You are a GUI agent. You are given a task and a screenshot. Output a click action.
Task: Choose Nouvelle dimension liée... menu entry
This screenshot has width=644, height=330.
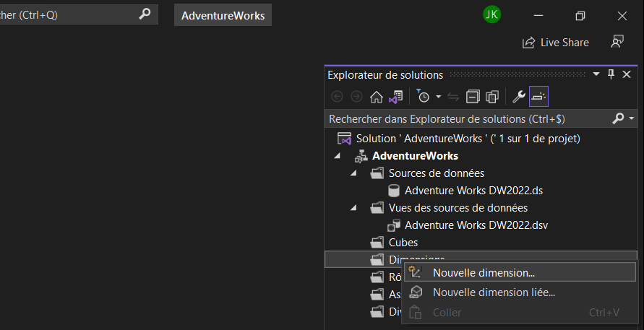click(520, 292)
